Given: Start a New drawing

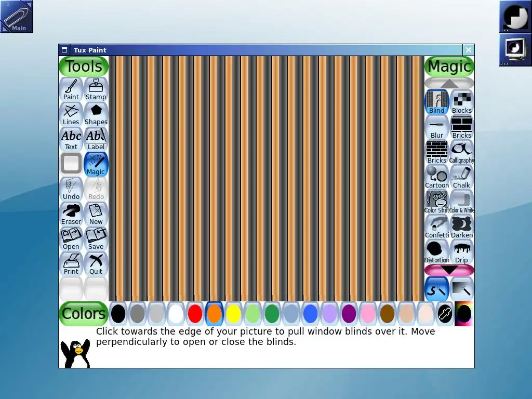Looking at the screenshot, I should coord(96,214).
